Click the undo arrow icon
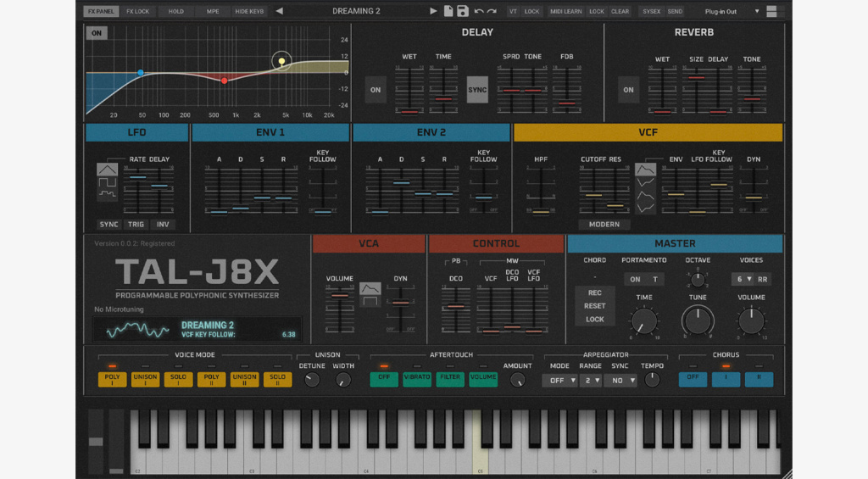 pyautogui.click(x=479, y=11)
